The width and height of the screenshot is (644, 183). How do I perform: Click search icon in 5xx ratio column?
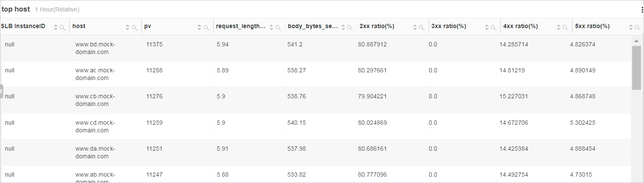pyautogui.click(x=637, y=28)
